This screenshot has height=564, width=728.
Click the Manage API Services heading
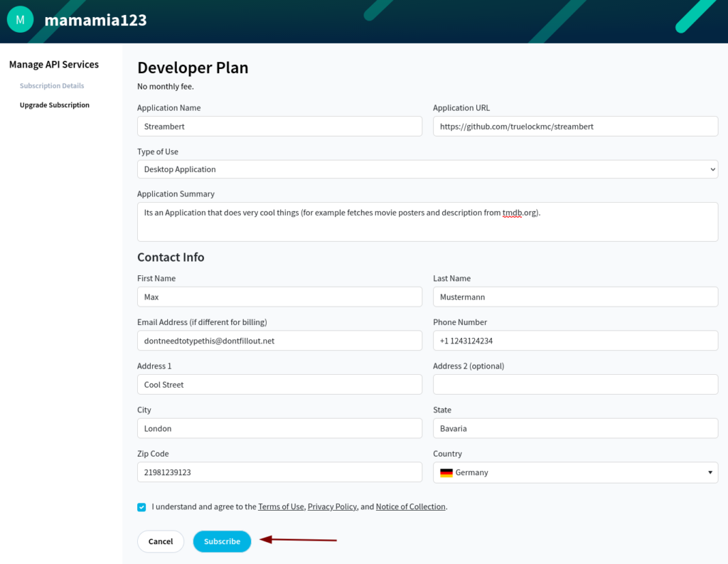54,65
